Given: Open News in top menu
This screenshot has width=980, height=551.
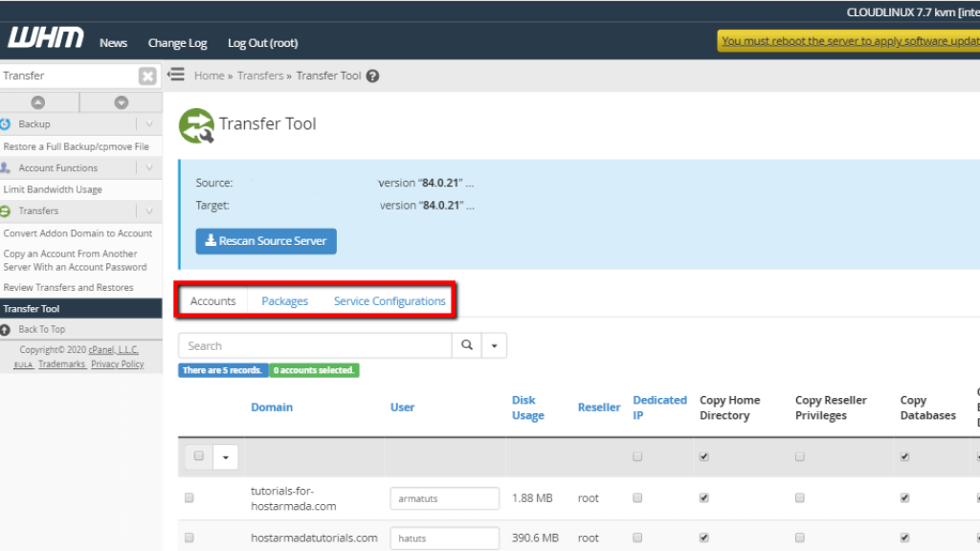Looking at the screenshot, I should pos(113,42).
